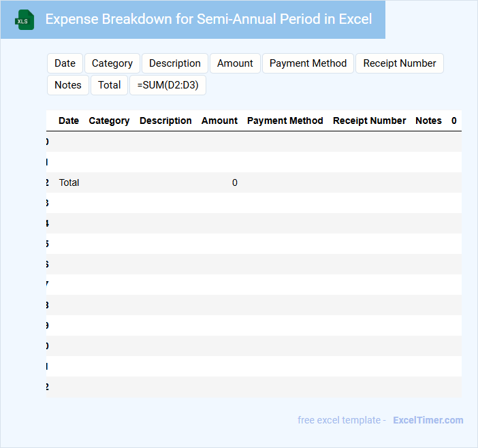Click the Date tag button
This screenshot has width=478, height=448.
65,63
